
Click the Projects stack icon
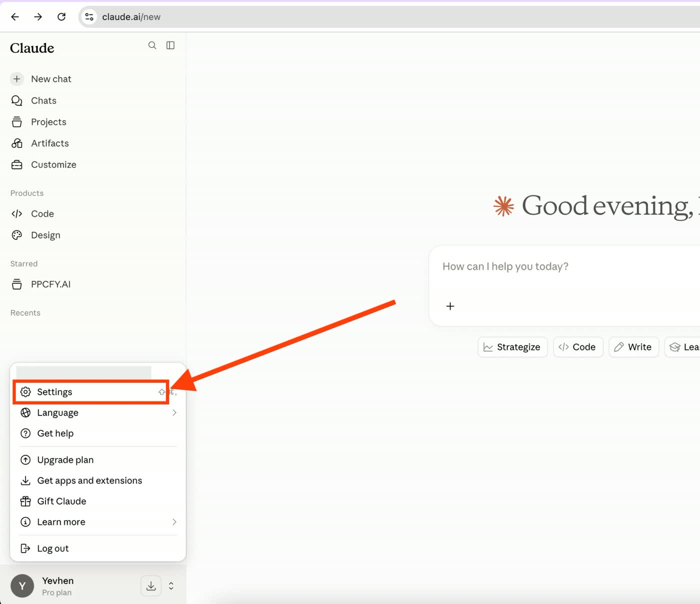pyautogui.click(x=17, y=122)
